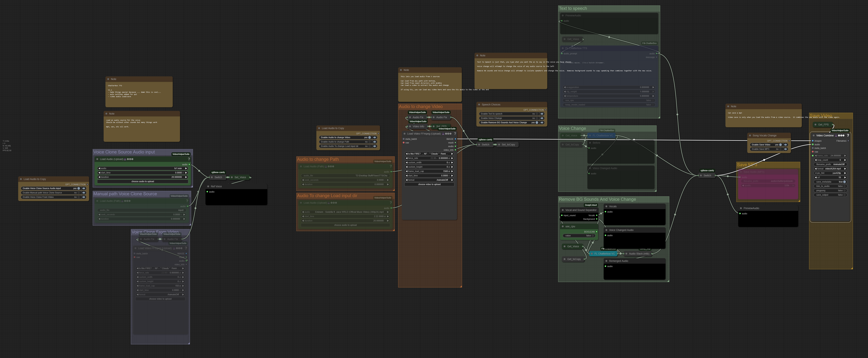Collapse the Vocal and Sound Separator node dot
Screen dimensions: 868x358
click(x=563, y=210)
